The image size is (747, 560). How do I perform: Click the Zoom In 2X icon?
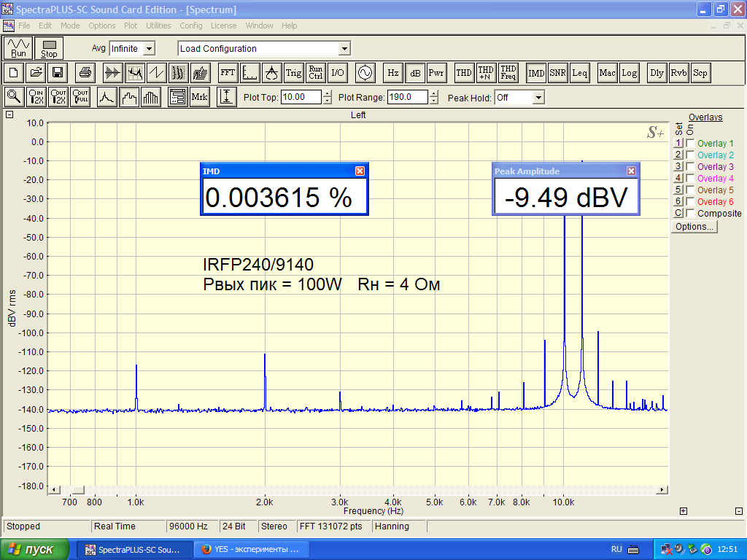36,97
